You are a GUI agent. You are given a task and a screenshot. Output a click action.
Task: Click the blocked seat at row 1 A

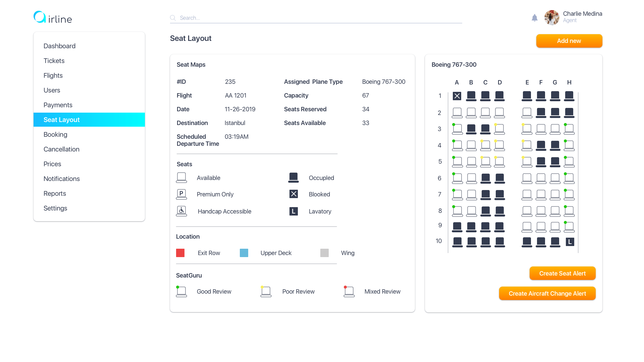457,96
